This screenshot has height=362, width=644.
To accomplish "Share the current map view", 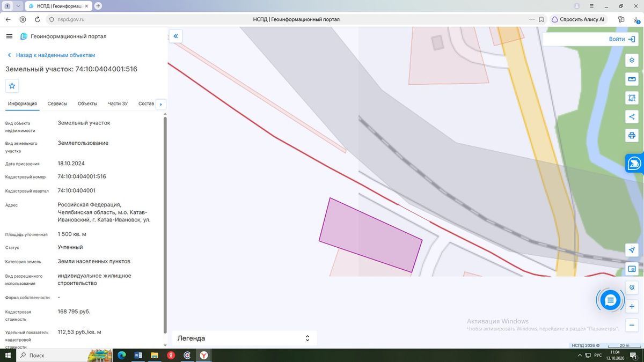I will [632, 116].
